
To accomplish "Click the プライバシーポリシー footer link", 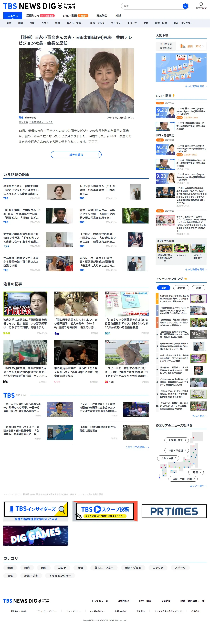I will tap(47, 611).
